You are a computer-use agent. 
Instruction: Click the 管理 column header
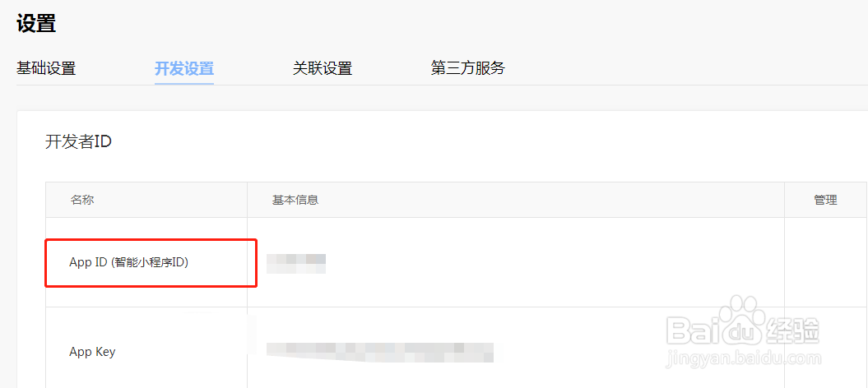tap(825, 200)
